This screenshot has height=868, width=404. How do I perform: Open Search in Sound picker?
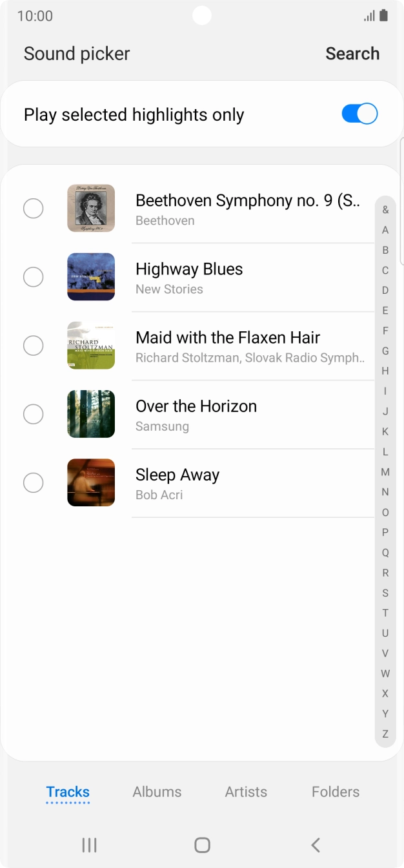click(x=352, y=54)
